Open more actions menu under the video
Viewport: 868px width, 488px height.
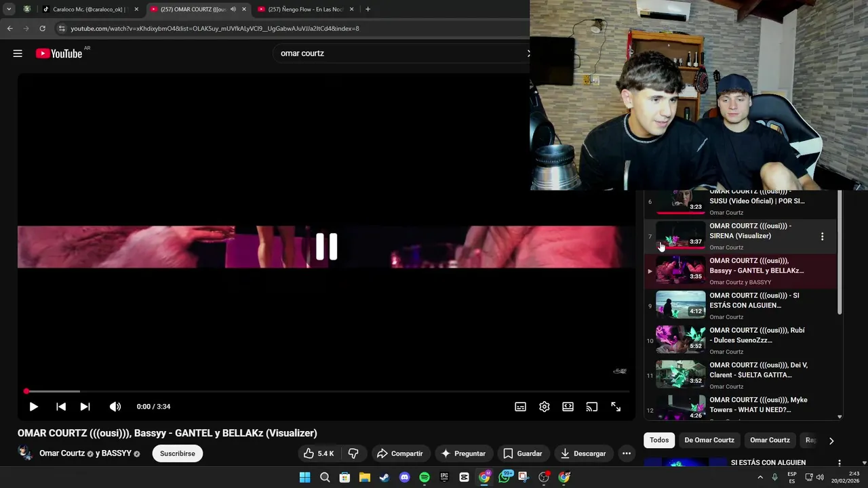pos(627,453)
